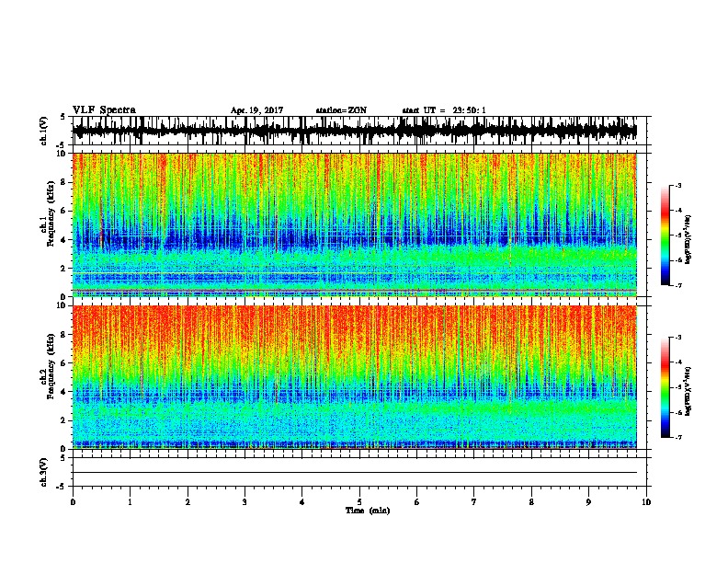Select the date text "Apr. 19, 2017"

[x=256, y=110]
